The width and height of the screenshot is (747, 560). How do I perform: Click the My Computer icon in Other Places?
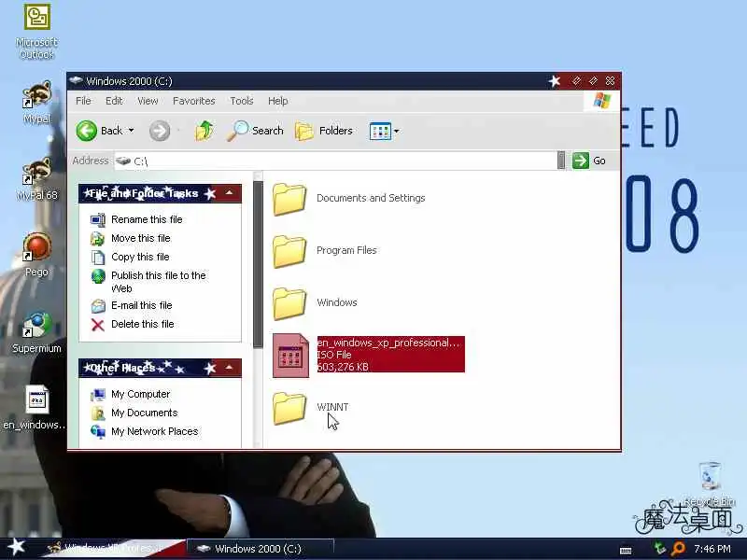coord(98,394)
